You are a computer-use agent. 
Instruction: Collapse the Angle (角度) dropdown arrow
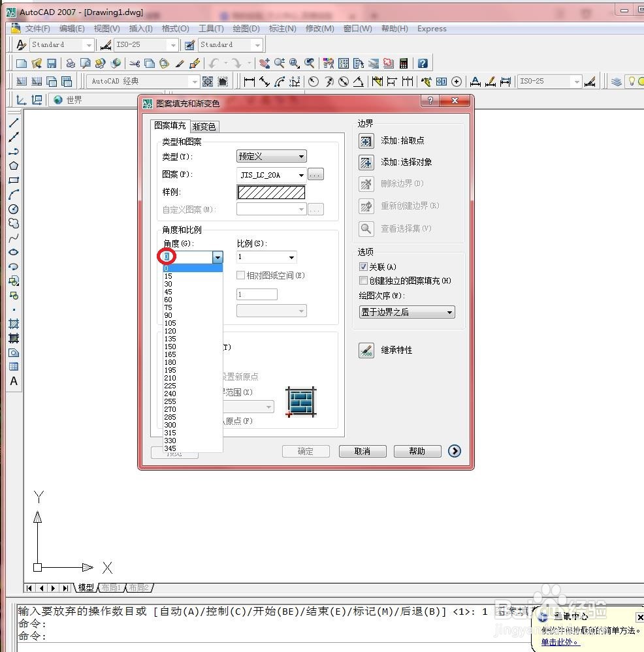coord(217,257)
